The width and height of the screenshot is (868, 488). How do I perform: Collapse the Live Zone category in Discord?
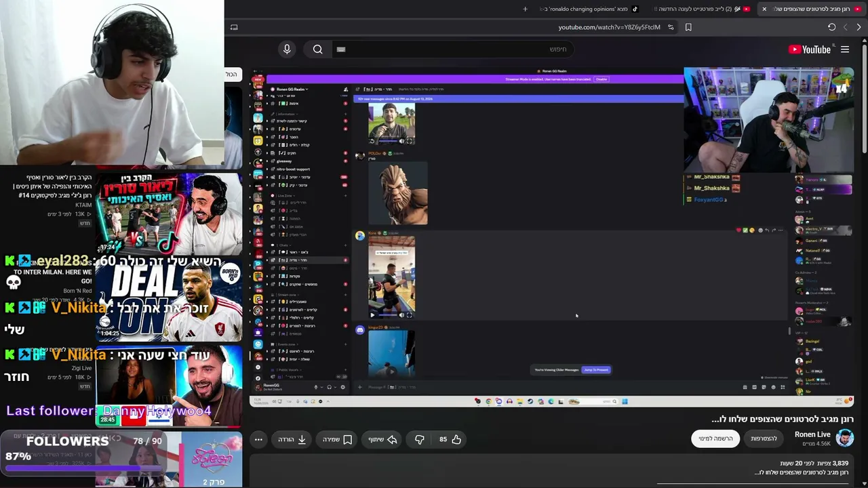[285, 195]
